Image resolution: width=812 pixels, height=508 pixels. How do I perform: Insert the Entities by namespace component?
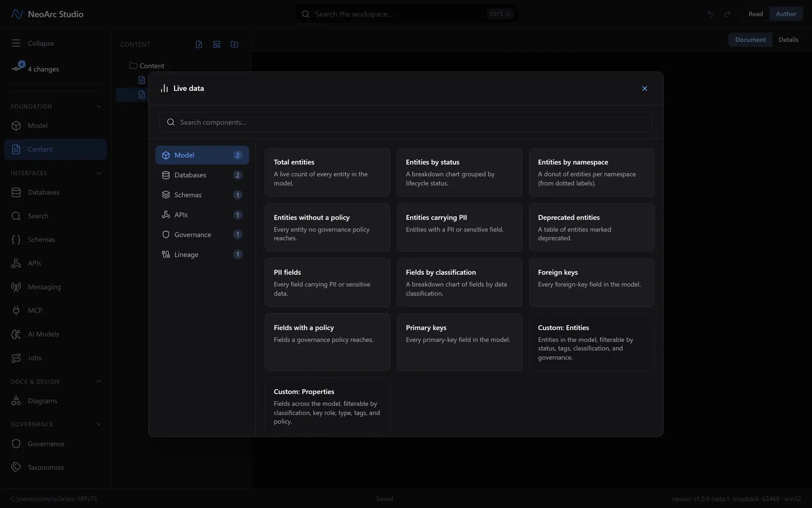(592, 172)
